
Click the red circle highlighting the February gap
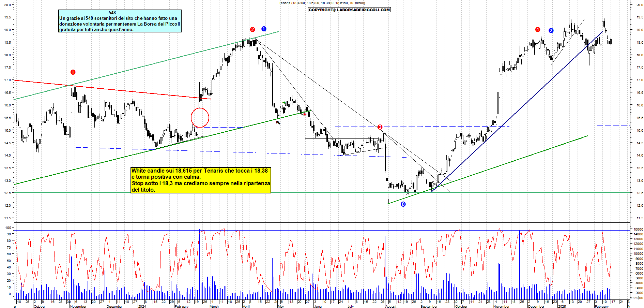(200, 117)
